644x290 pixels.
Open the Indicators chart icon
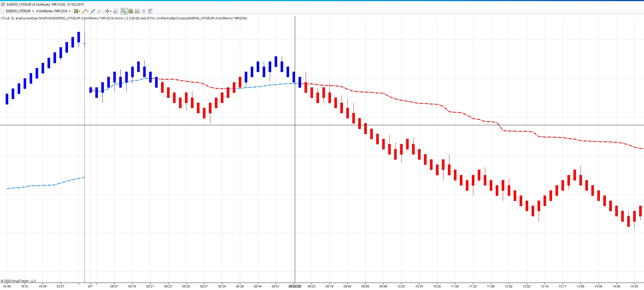[x=137, y=11]
